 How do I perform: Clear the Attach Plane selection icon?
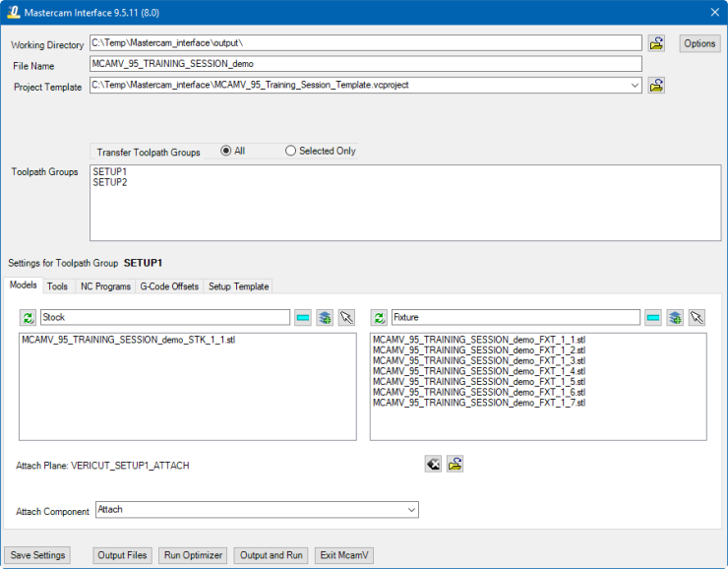(x=433, y=464)
